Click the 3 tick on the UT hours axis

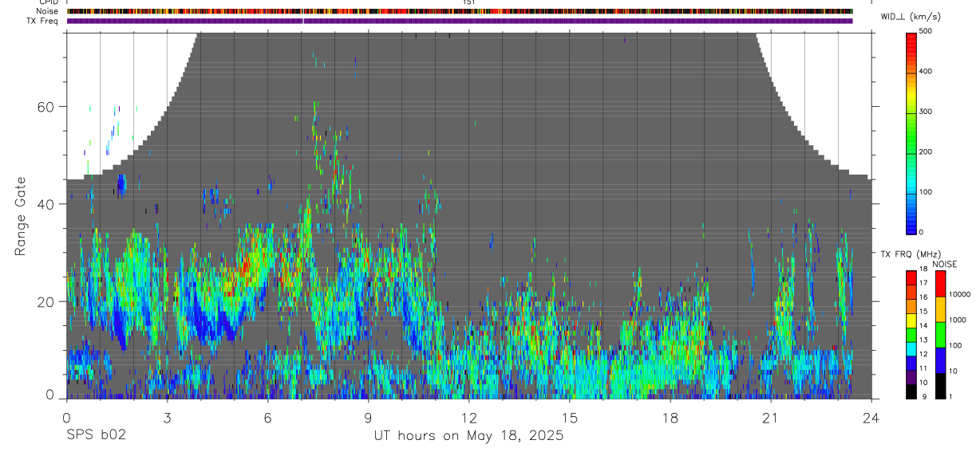point(167,417)
